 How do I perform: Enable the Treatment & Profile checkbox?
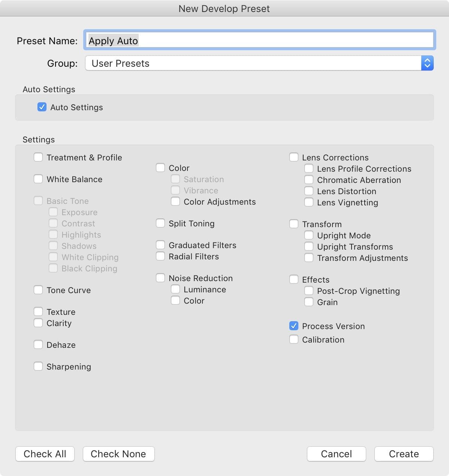point(38,157)
